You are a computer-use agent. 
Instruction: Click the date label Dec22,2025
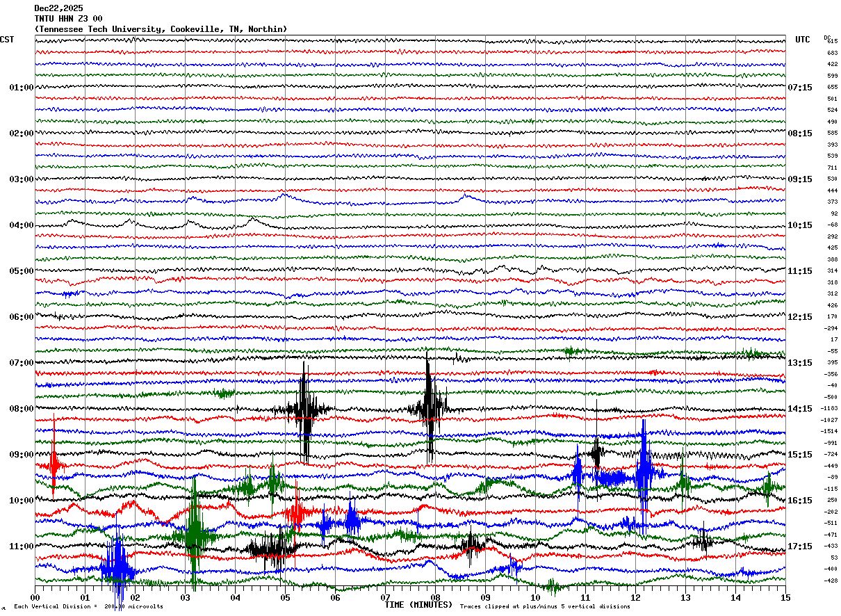[x=58, y=8]
